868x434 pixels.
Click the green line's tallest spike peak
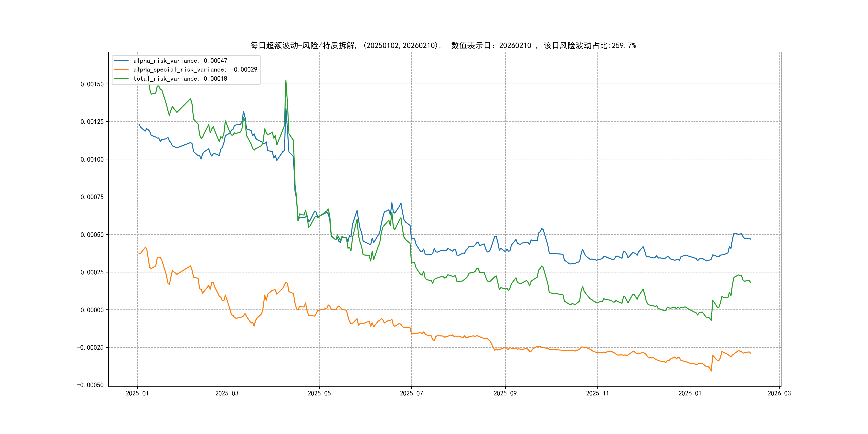coord(286,81)
